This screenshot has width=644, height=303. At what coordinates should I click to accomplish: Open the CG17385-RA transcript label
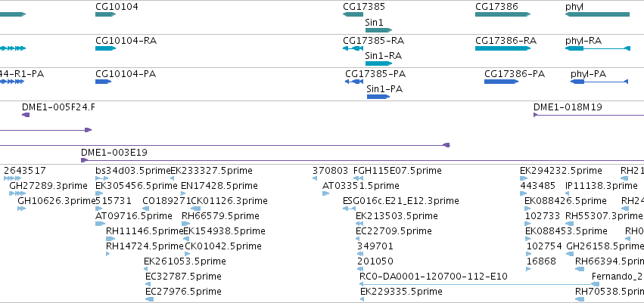373,41
